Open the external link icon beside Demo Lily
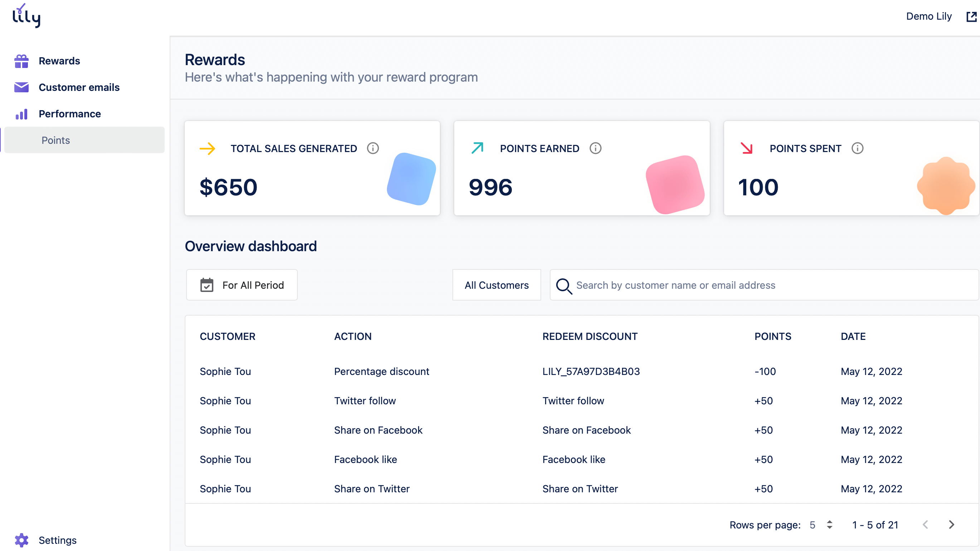Image resolution: width=980 pixels, height=551 pixels. 971,16
